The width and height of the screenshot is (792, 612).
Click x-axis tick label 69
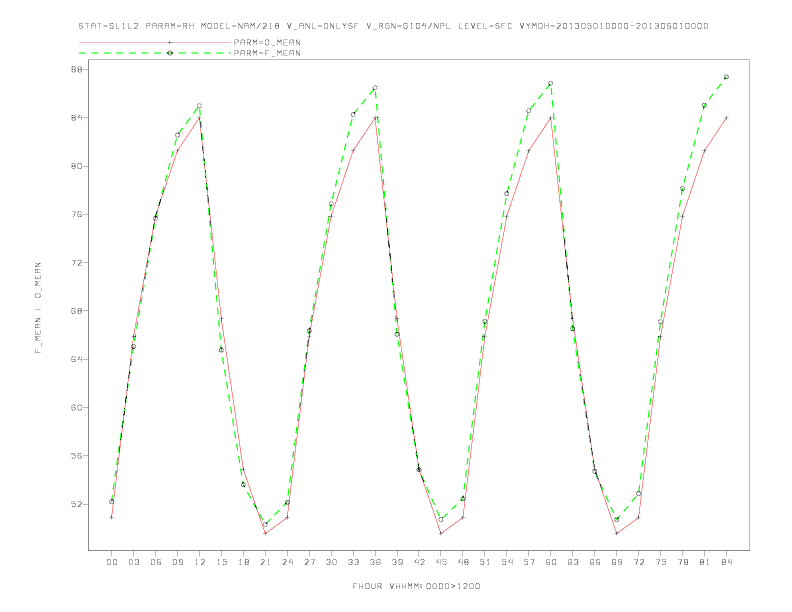(x=617, y=562)
